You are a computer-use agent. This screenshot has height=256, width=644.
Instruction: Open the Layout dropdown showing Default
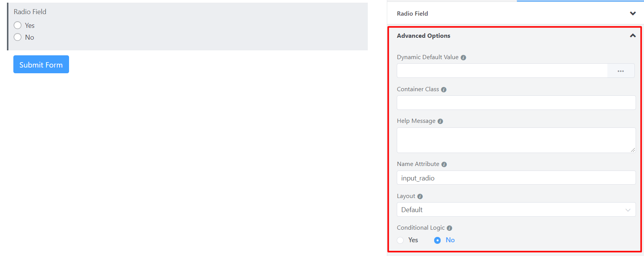pos(516,210)
